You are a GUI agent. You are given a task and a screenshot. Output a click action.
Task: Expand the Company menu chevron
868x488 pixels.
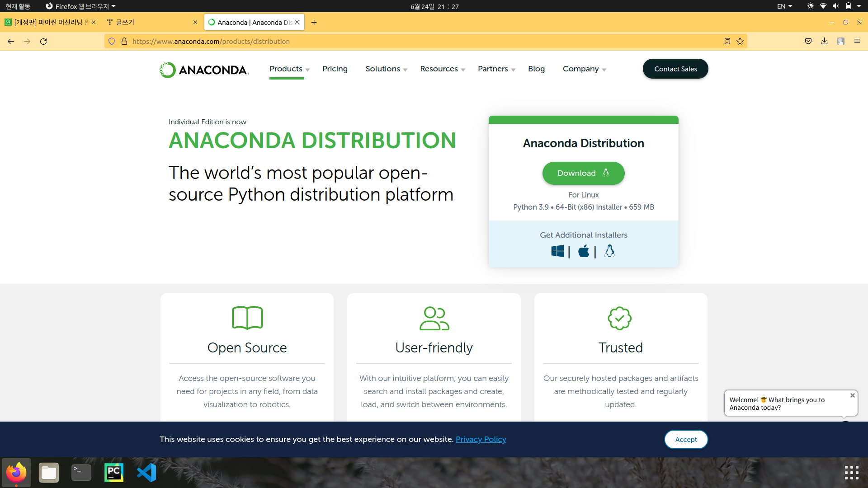[605, 70]
